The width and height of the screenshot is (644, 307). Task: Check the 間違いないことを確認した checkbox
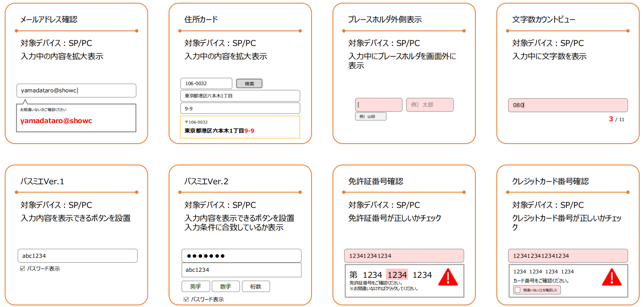point(518,290)
